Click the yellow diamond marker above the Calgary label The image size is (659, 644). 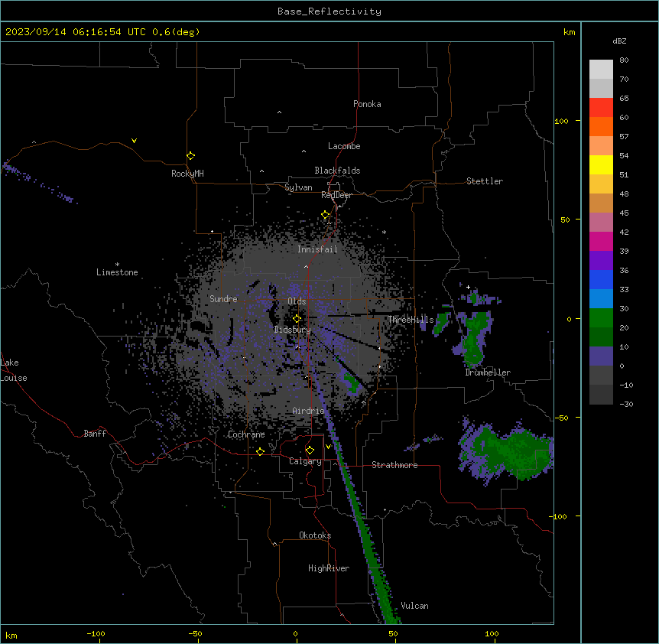(310, 450)
